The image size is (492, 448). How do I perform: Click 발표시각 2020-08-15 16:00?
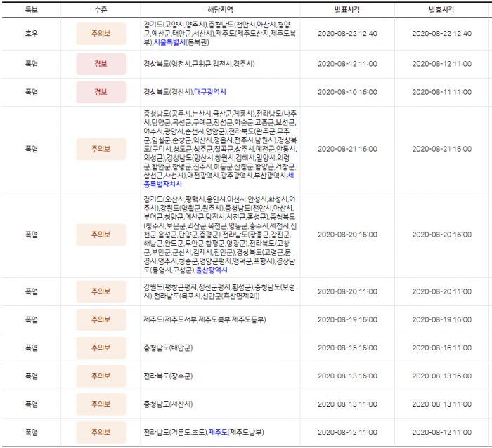click(347, 348)
